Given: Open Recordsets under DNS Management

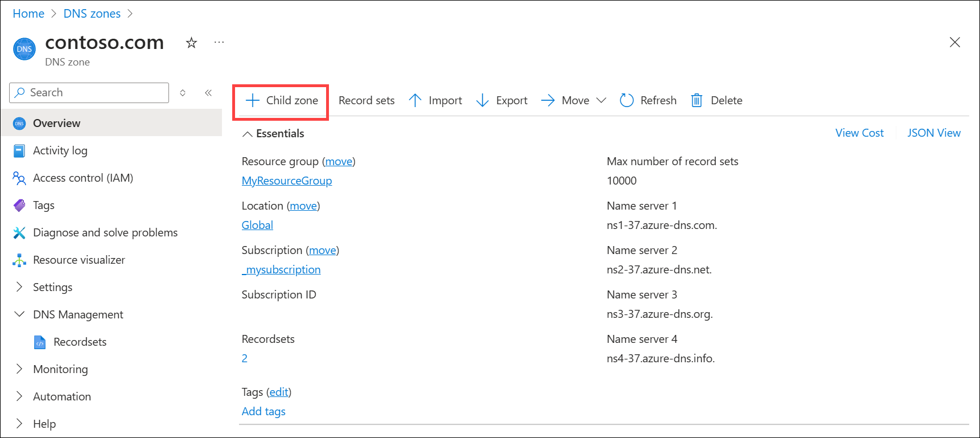Looking at the screenshot, I should pyautogui.click(x=80, y=342).
